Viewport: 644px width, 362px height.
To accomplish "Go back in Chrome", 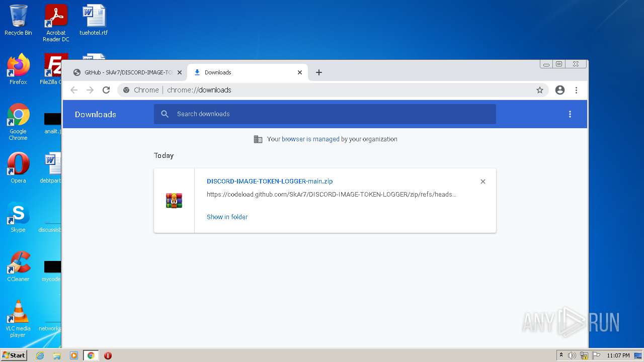I will (x=74, y=90).
